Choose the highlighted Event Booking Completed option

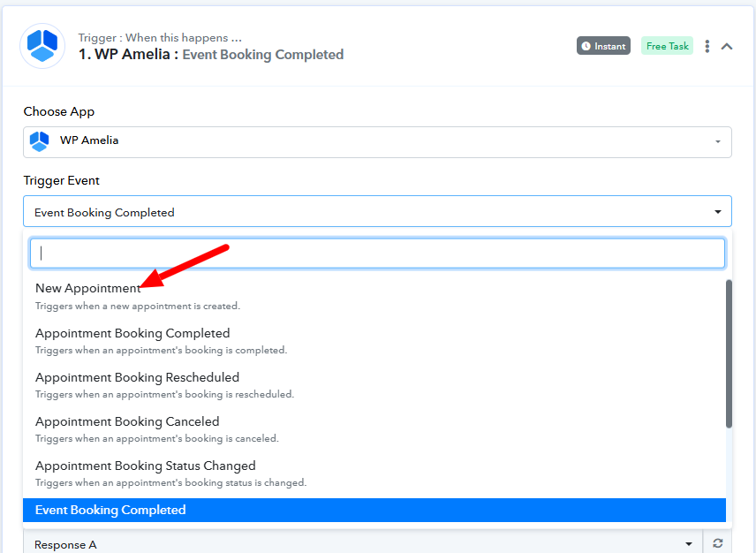coord(374,510)
